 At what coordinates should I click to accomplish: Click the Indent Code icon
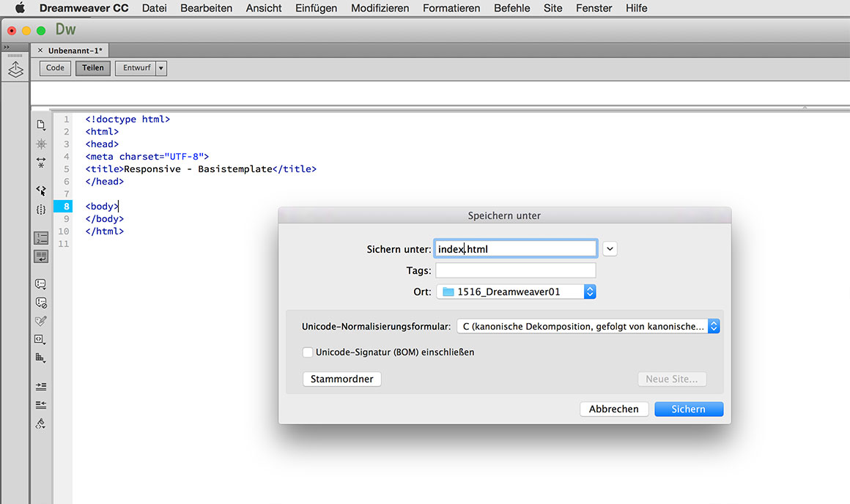point(41,386)
